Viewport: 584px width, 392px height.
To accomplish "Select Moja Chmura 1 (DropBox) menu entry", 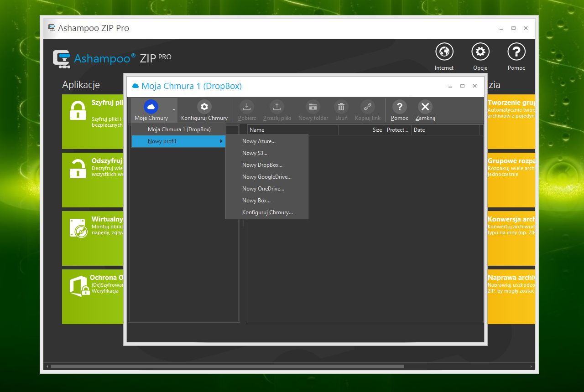I will [x=179, y=129].
